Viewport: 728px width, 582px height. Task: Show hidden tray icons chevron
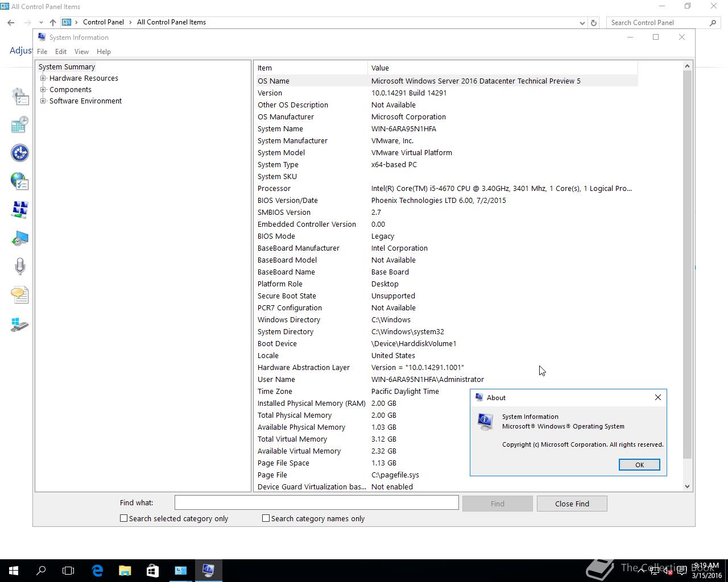click(x=641, y=571)
